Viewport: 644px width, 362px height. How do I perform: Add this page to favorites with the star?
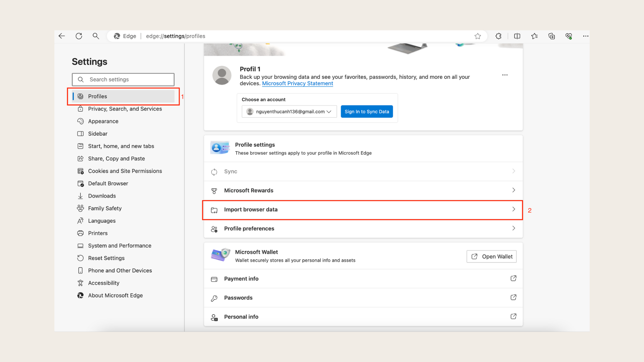[478, 36]
